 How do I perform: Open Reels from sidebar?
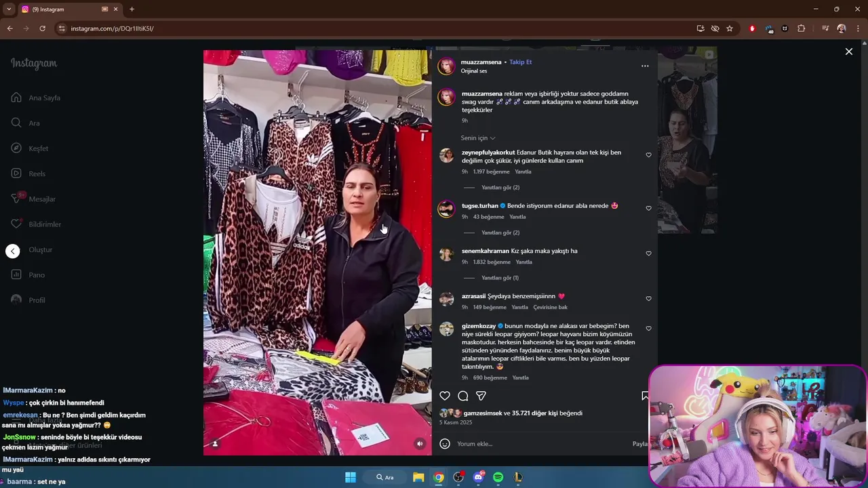28,174
